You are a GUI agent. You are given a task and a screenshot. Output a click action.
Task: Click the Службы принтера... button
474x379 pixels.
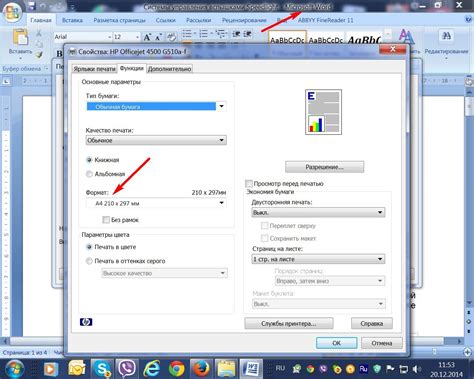click(289, 323)
